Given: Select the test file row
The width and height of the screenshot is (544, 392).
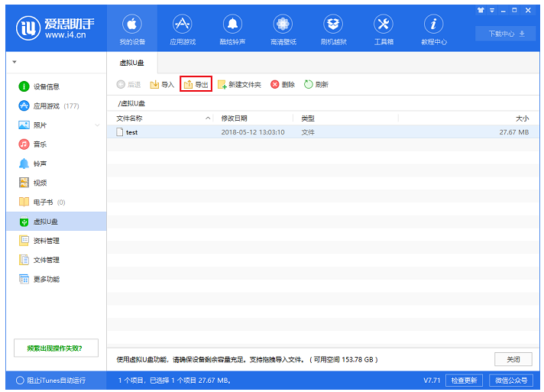Looking at the screenshot, I should coord(229,132).
